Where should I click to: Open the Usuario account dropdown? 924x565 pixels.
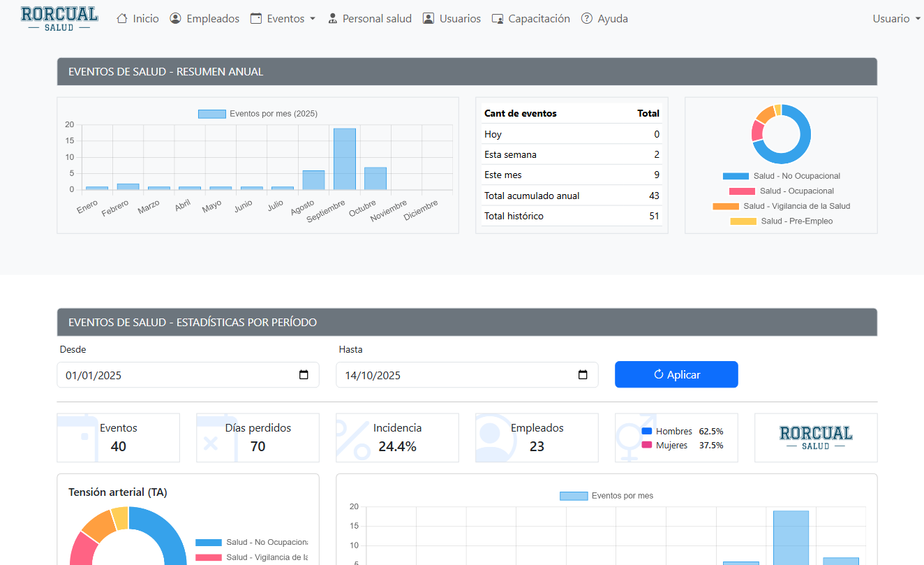click(x=896, y=19)
